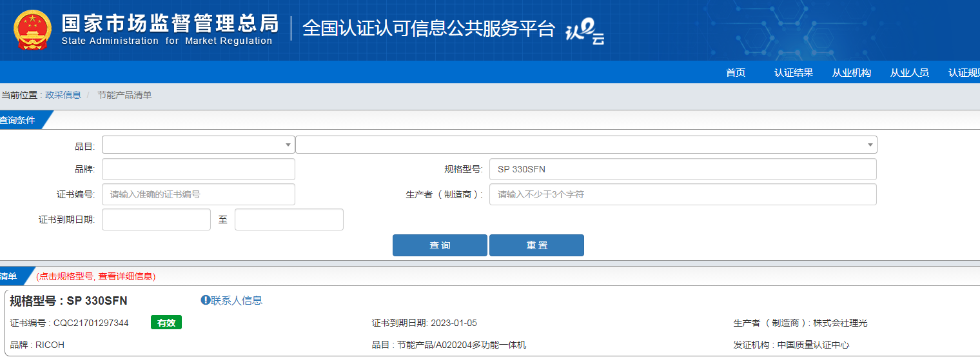Select 从业机构 in the top navigation
Viewport: 980px width, 357px height.
(x=852, y=73)
